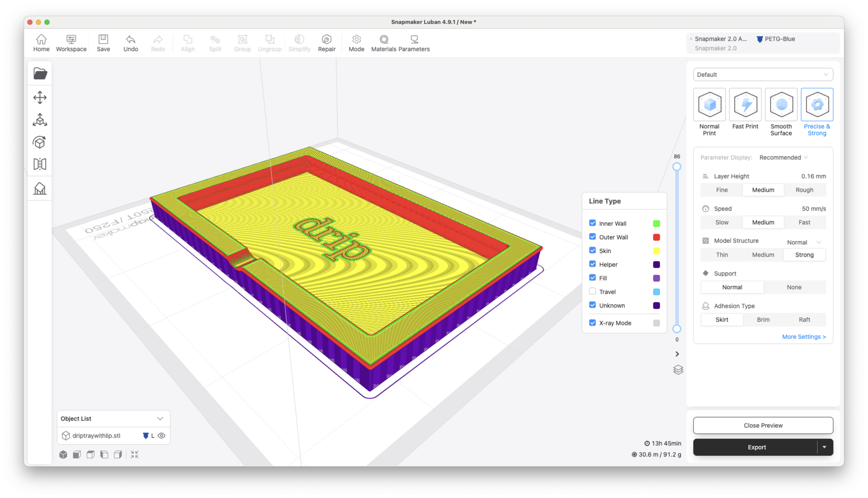Set Speed to Fast

(804, 222)
